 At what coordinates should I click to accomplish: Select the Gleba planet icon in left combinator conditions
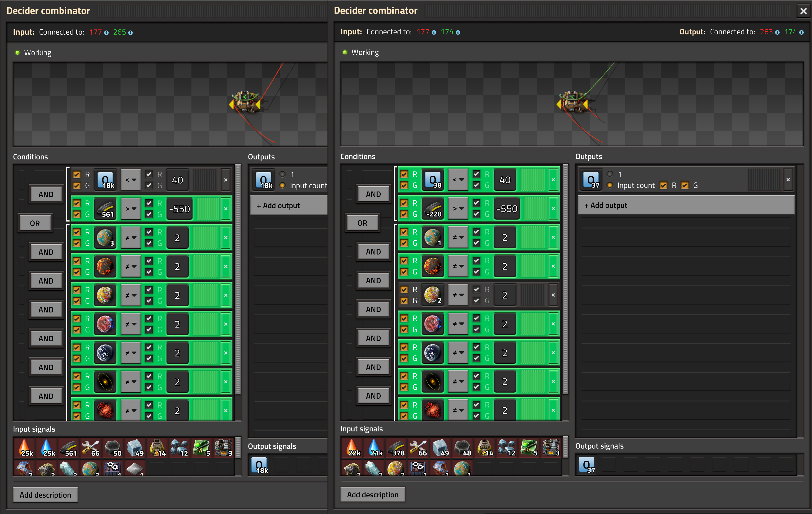(x=105, y=295)
